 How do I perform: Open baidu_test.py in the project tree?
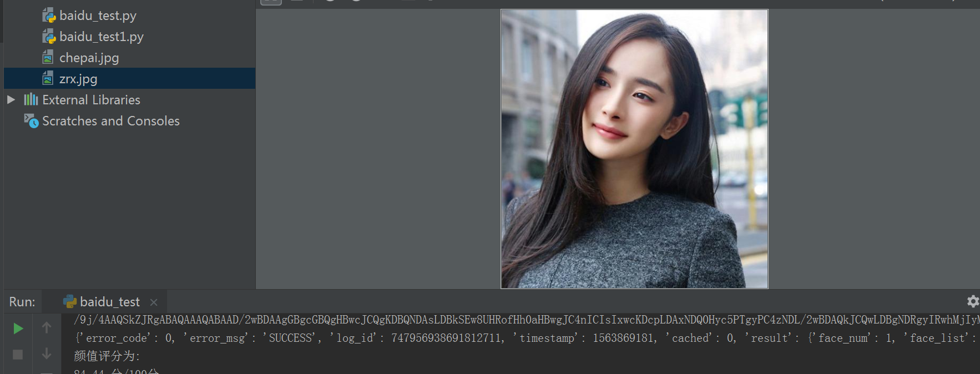click(x=98, y=16)
